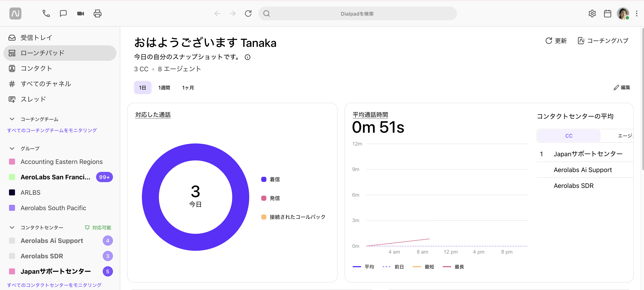Click Aerolabs Ai Support ranking row
The image size is (644, 290).
tap(585, 170)
